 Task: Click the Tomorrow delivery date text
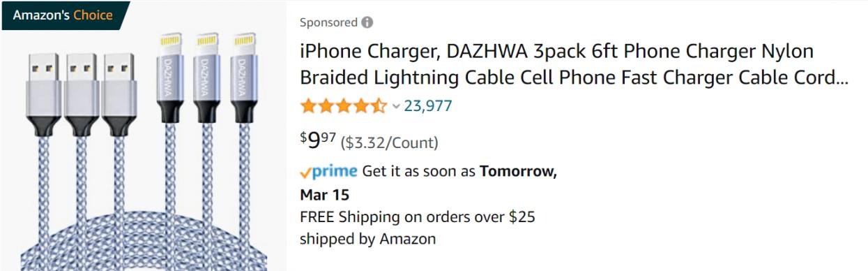pos(518,172)
